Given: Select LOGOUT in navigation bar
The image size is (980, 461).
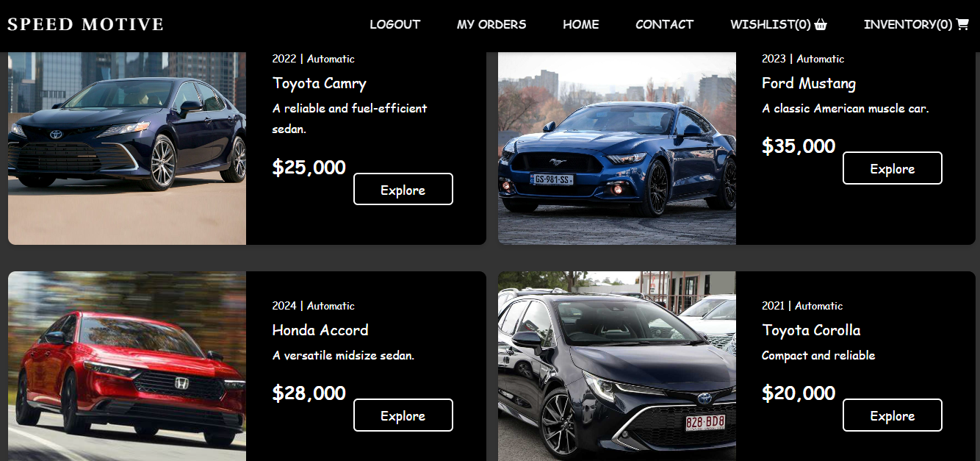Looking at the screenshot, I should tap(395, 24).
